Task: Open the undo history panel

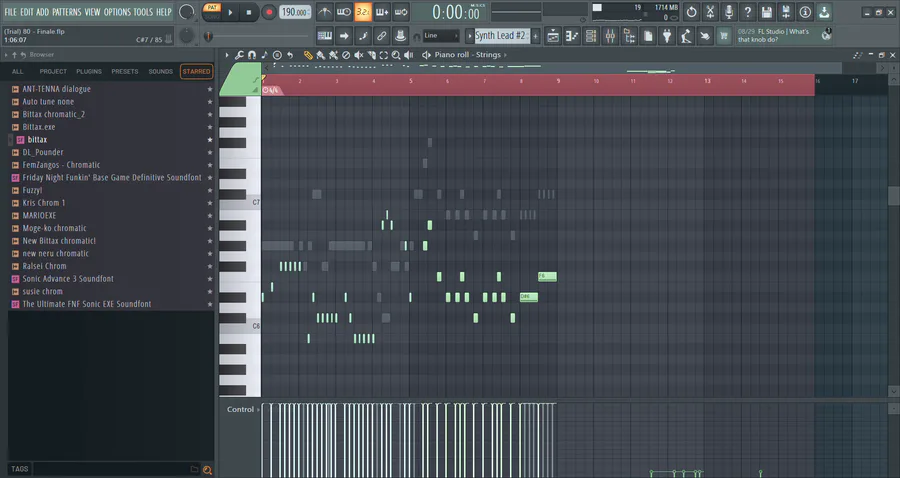Action: 692,11
